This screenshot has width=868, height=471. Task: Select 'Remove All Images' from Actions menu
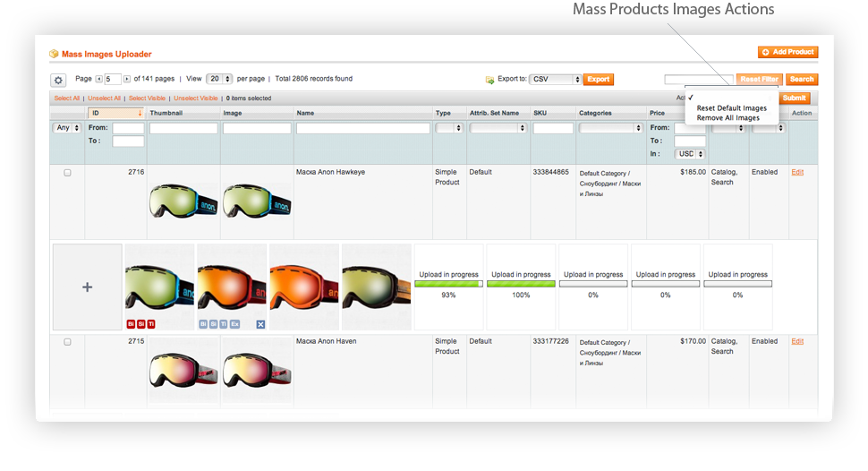pos(728,118)
